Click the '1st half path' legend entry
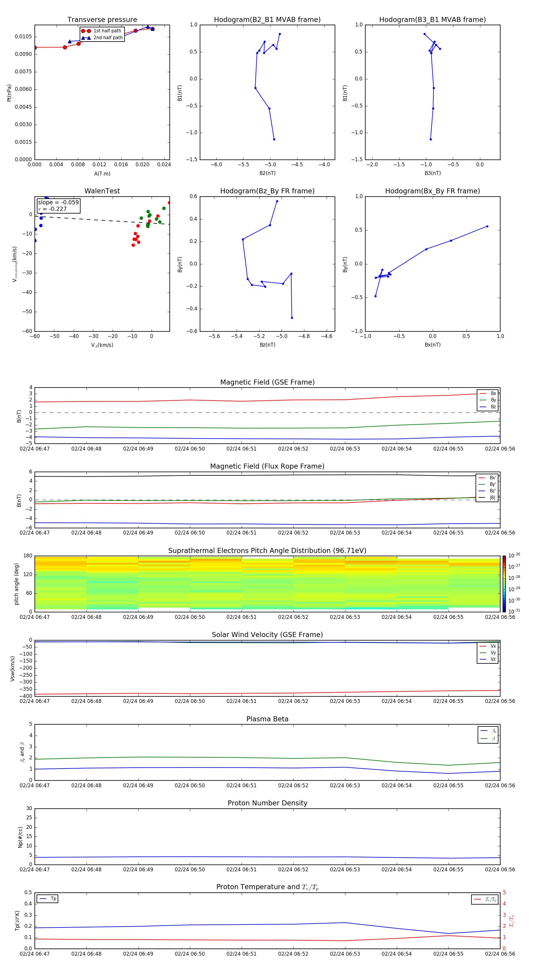The image size is (535, 980). [x=101, y=31]
